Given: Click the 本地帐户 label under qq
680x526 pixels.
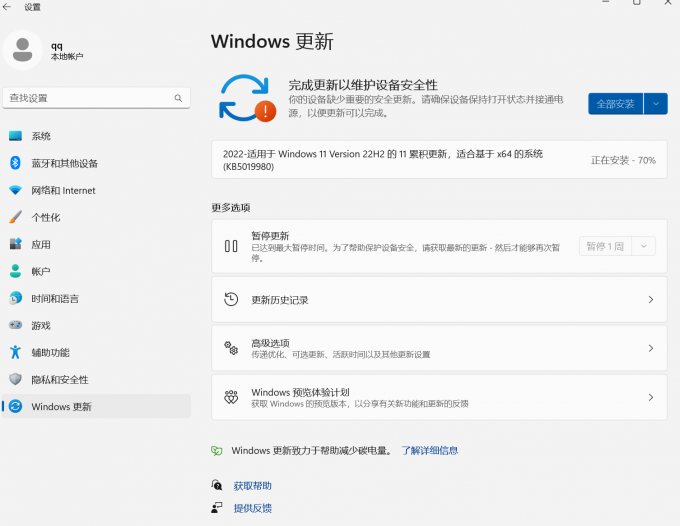Looking at the screenshot, I should pyautogui.click(x=67, y=57).
